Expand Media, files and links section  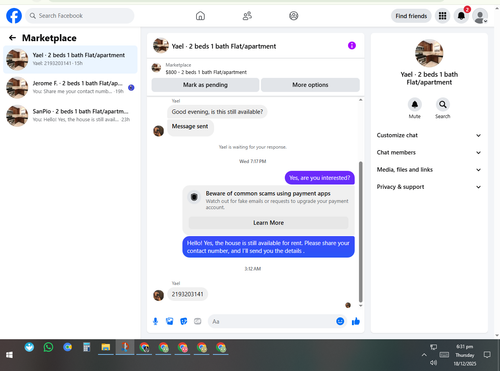pyautogui.click(x=429, y=170)
